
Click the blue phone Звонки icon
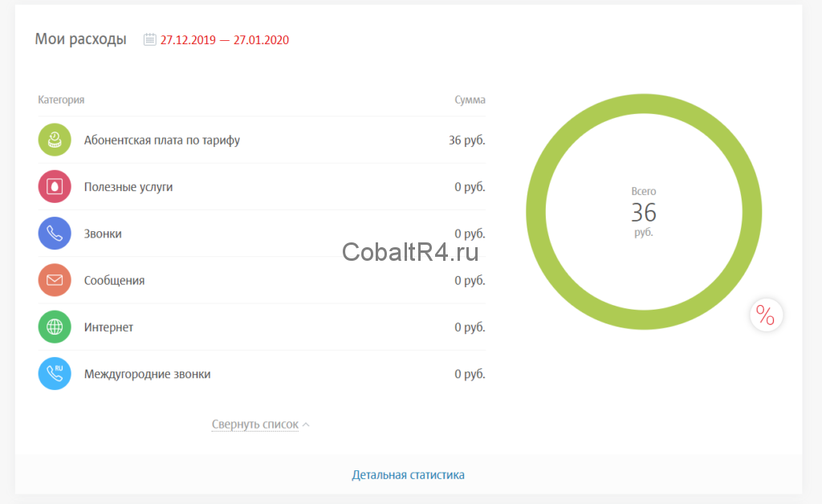55,234
